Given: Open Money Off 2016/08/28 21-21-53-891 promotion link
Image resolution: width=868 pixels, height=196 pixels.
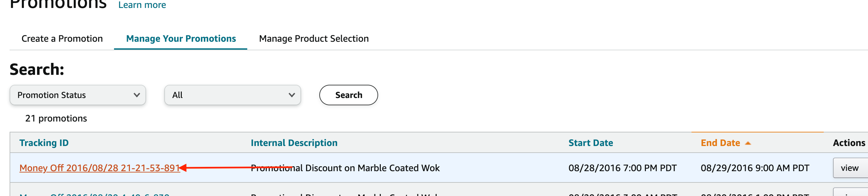Looking at the screenshot, I should pyautogui.click(x=99, y=168).
